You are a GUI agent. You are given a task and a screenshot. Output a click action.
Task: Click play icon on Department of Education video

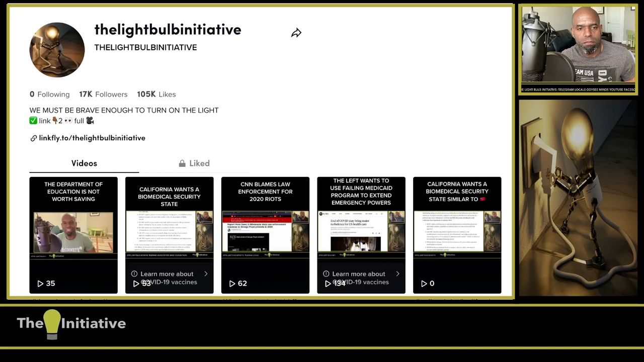point(40,284)
